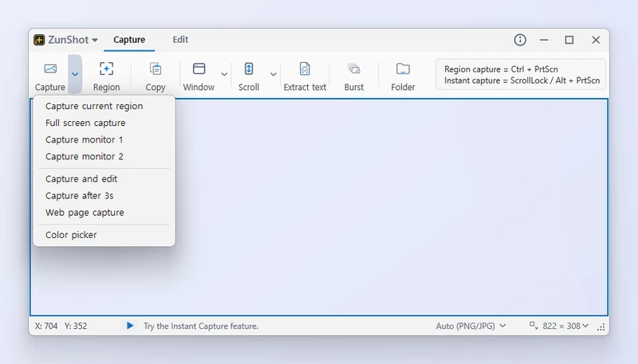Pick Capture after 3s
This screenshot has height=364, width=638.
(104, 196)
